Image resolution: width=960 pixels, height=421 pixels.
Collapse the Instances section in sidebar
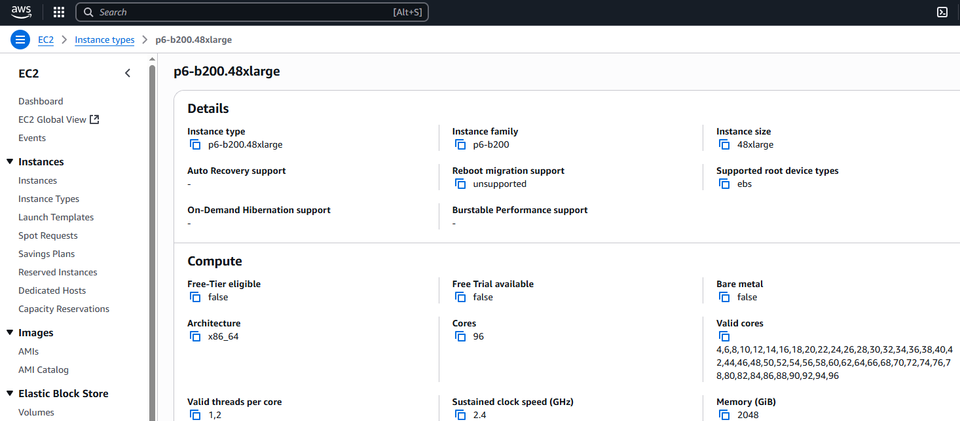click(9, 162)
